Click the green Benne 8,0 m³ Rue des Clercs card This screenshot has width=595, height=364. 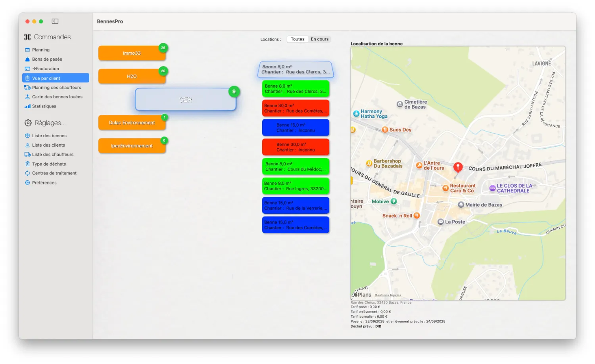tap(296, 89)
